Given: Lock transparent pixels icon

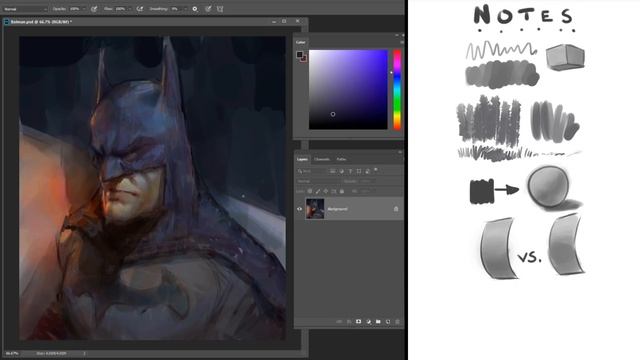Looking at the screenshot, I should [310, 191].
